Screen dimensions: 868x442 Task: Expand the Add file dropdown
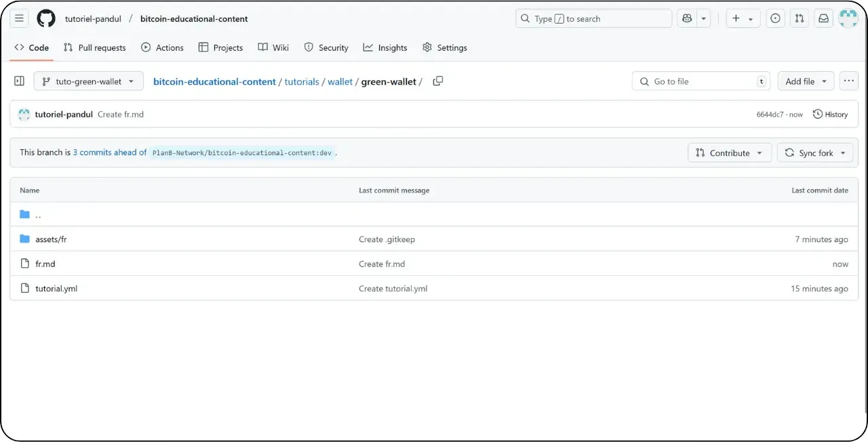click(806, 81)
